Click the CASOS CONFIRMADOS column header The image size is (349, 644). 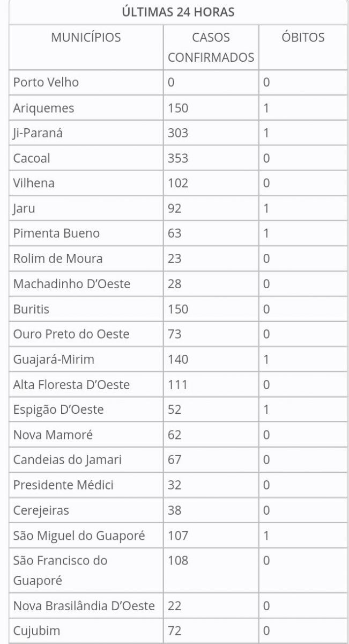click(x=211, y=47)
